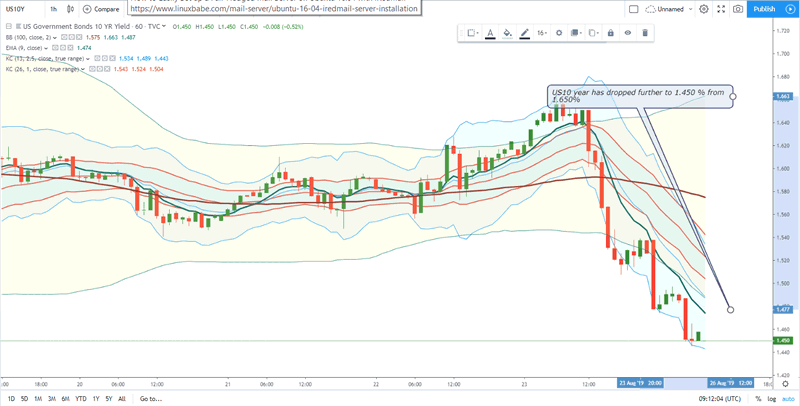
Task: Choose the callout background fill color
Action: [x=508, y=33]
